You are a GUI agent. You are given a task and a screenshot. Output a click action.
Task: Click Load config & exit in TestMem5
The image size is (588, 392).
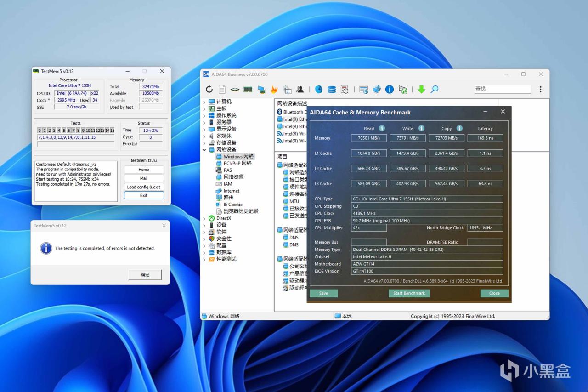[144, 187]
